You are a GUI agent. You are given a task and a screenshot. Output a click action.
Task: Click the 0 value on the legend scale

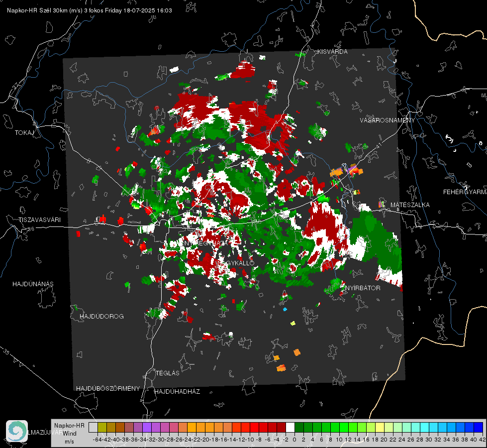click(294, 440)
